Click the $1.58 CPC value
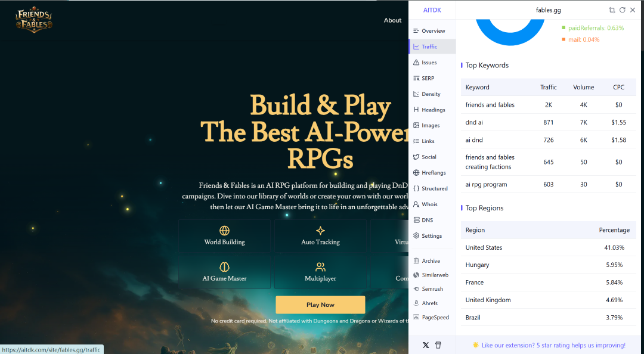The width and height of the screenshot is (644, 354). click(618, 140)
